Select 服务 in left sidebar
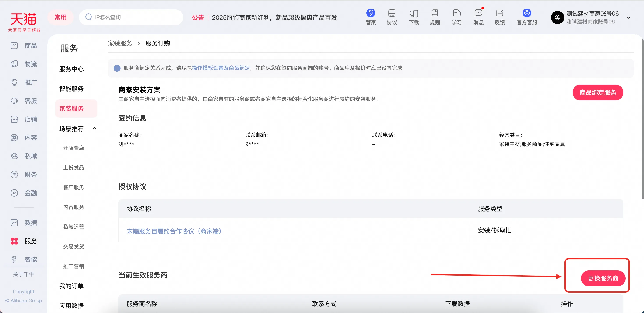The width and height of the screenshot is (644, 313). (x=24, y=241)
